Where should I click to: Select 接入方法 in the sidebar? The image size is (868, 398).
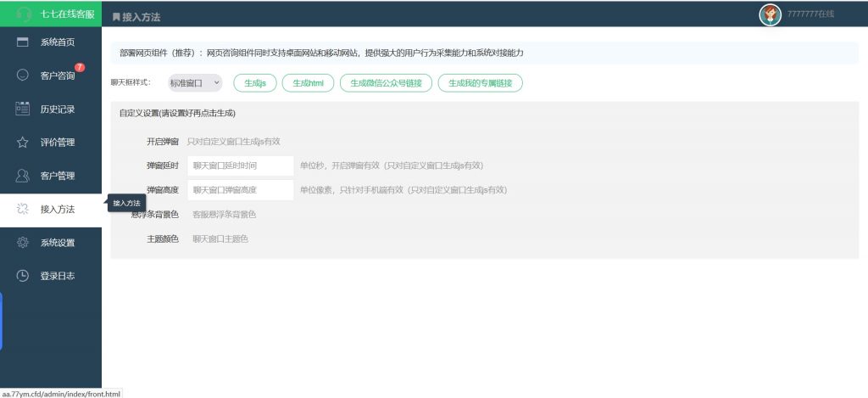[x=51, y=209]
